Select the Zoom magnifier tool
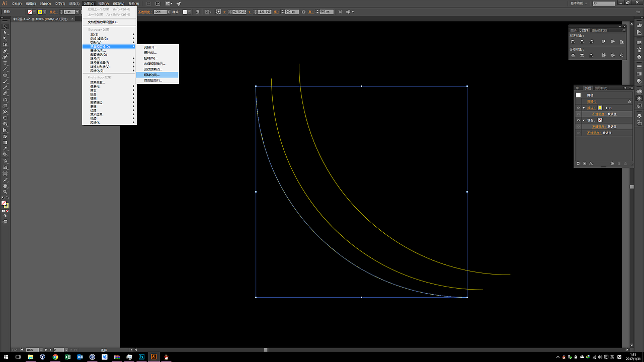Image resolution: width=644 pixels, height=362 pixels. click(5, 192)
